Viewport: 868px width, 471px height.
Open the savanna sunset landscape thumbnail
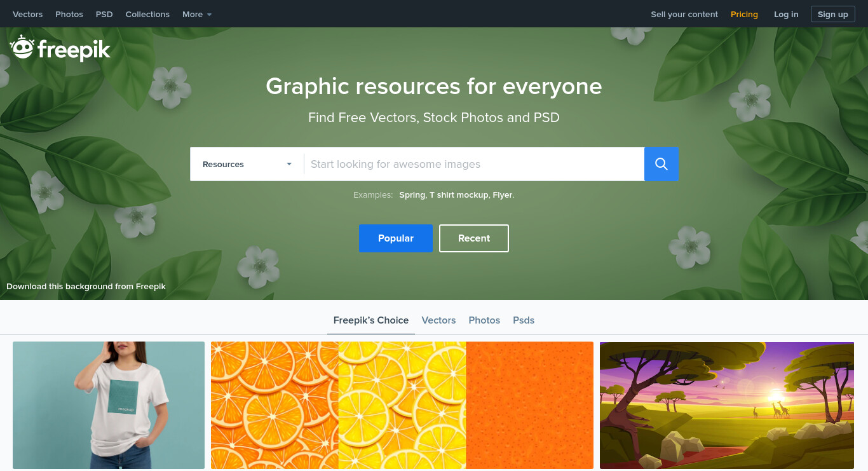[727, 406]
